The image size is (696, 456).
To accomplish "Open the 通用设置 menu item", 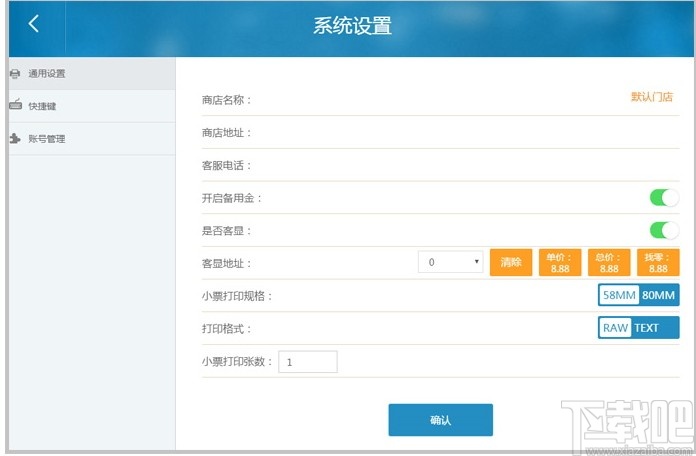I will [x=47, y=74].
